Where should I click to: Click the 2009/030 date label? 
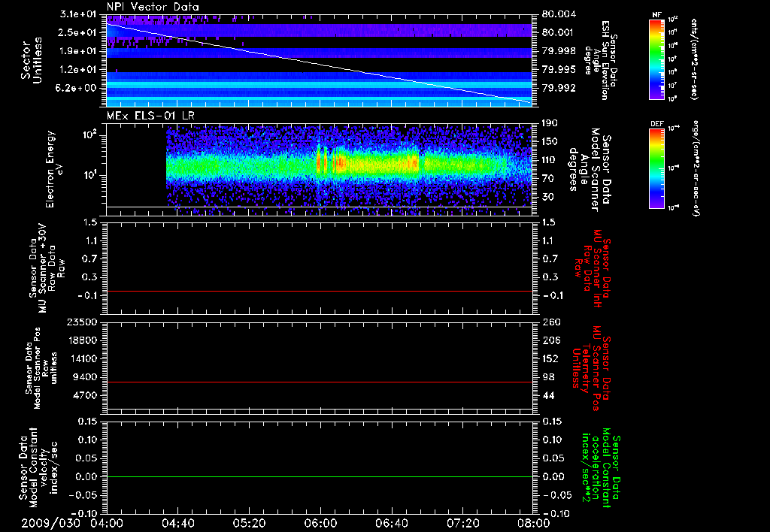point(50,523)
